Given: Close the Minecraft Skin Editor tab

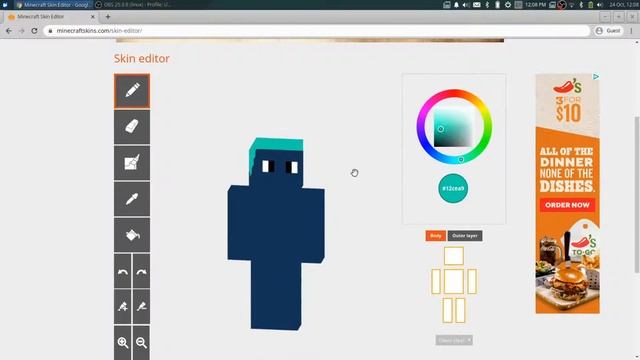Looking at the screenshot, I should pos(93,17).
